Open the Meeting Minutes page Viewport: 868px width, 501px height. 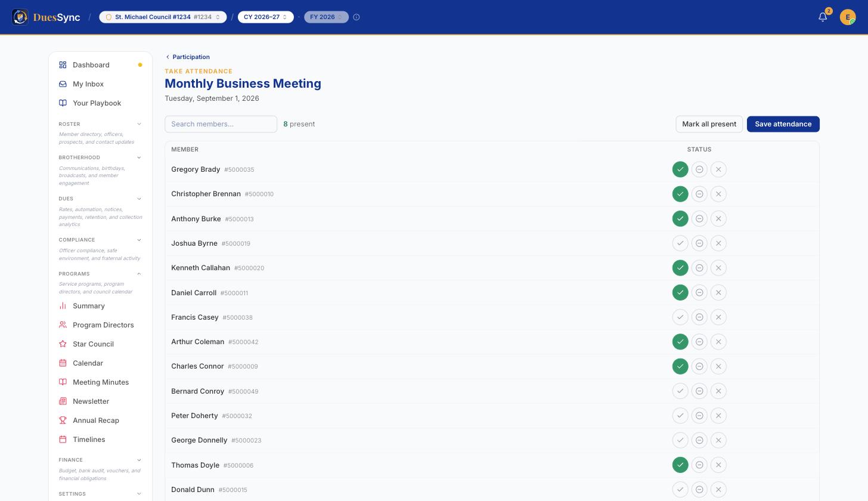pos(100,382)
